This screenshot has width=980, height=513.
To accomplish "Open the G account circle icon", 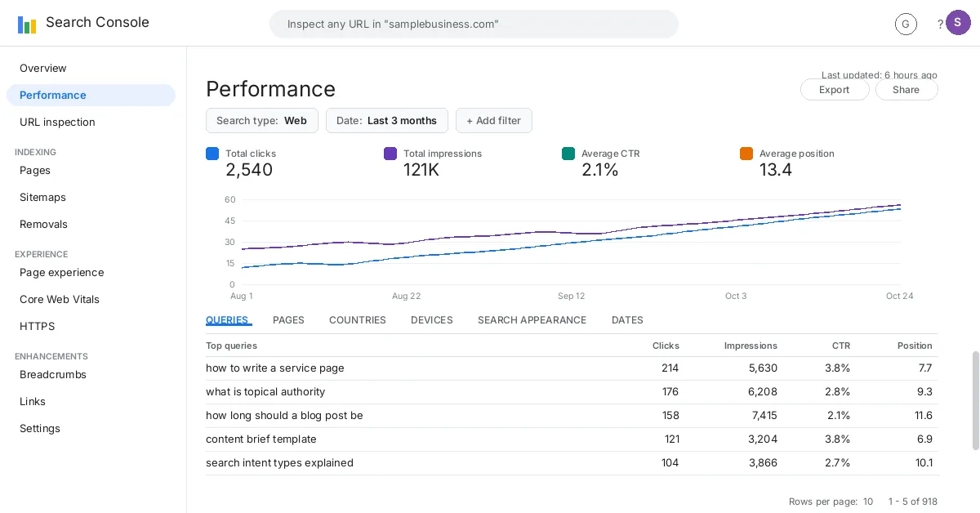I will (x=906, y=25).
